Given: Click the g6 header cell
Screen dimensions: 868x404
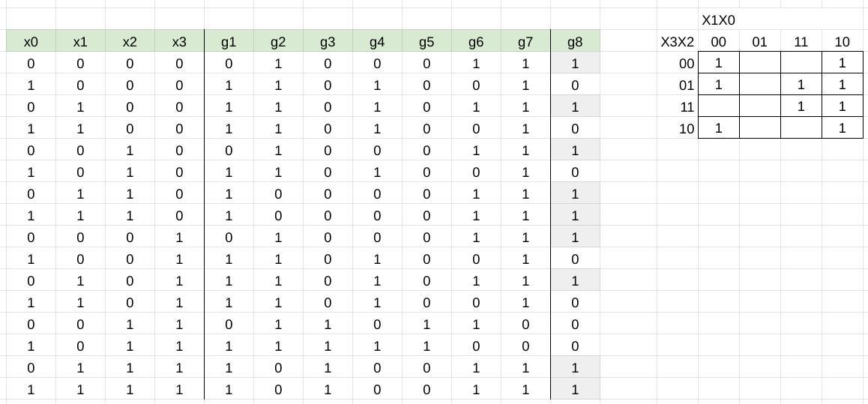Looking at the screenshot, I should (476, 41).
